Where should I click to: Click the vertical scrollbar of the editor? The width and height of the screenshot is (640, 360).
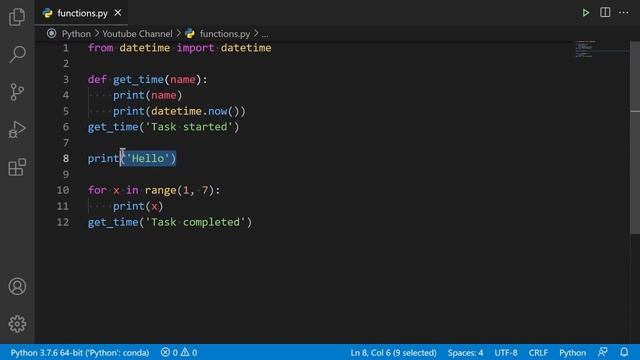(635, 137)
